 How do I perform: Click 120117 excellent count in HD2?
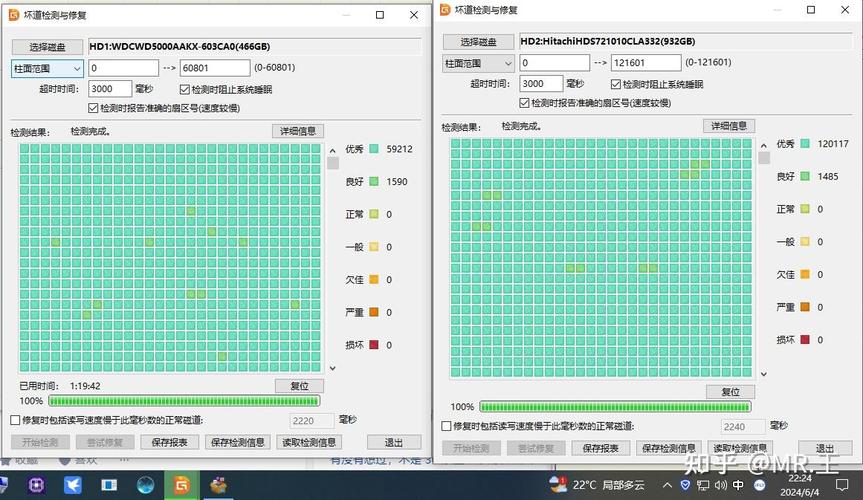(x=833, y=144)
